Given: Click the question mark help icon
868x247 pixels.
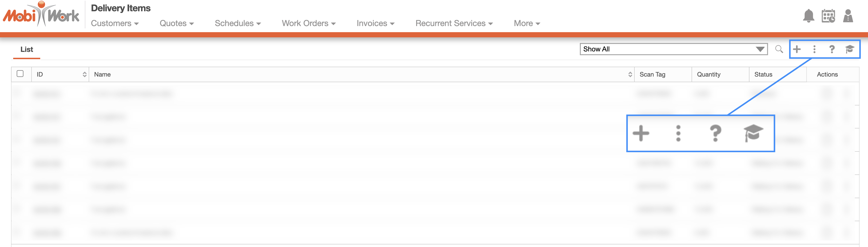Looking at the screenshot, I should coord(832,49).
